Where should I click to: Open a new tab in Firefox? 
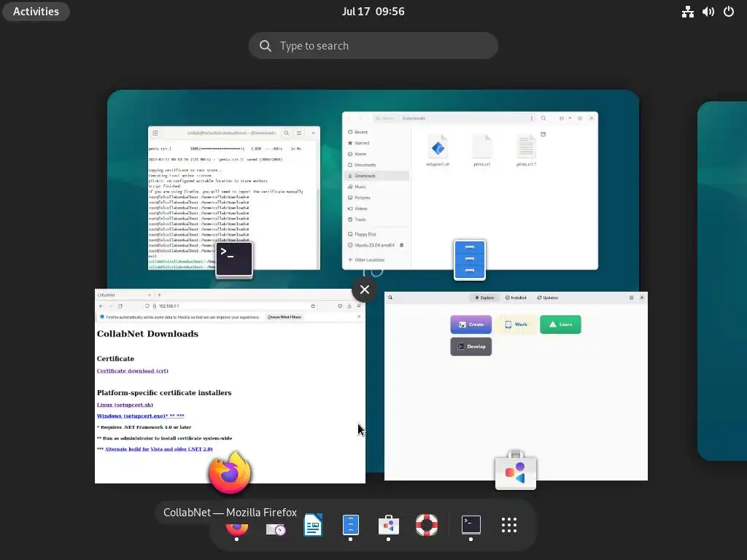pyautogui.click(x=160, y=295)
